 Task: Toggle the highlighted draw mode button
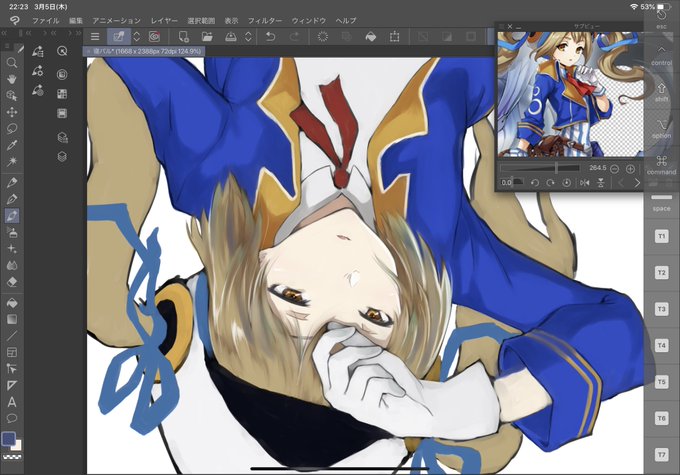(118, 36)
